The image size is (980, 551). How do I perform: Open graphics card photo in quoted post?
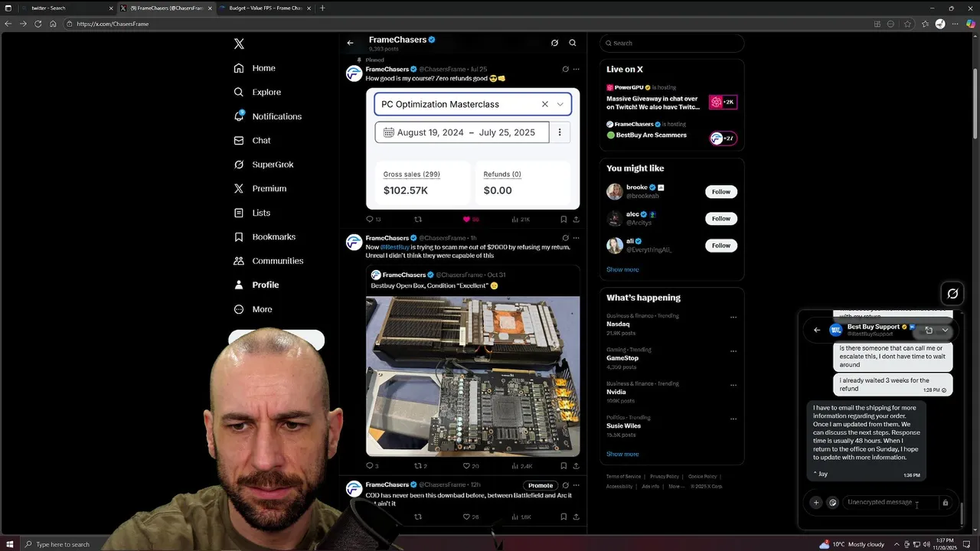pyautogui.click(x=472, y=376)
